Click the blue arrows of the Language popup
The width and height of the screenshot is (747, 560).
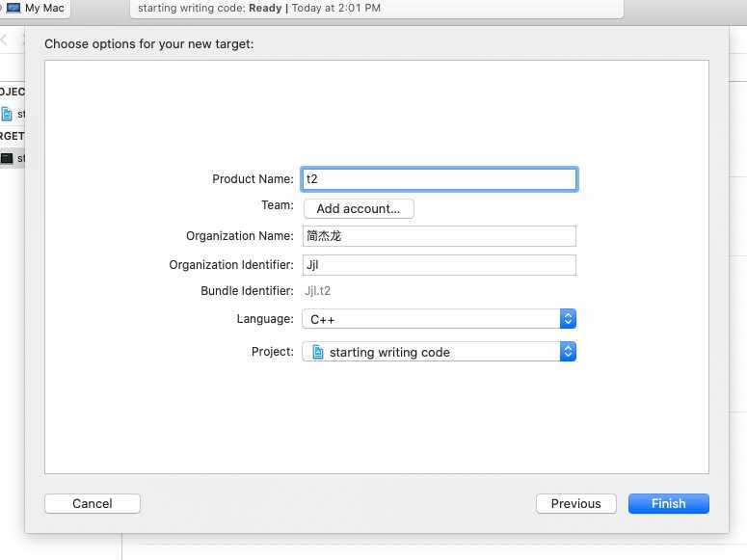[568, 319]
